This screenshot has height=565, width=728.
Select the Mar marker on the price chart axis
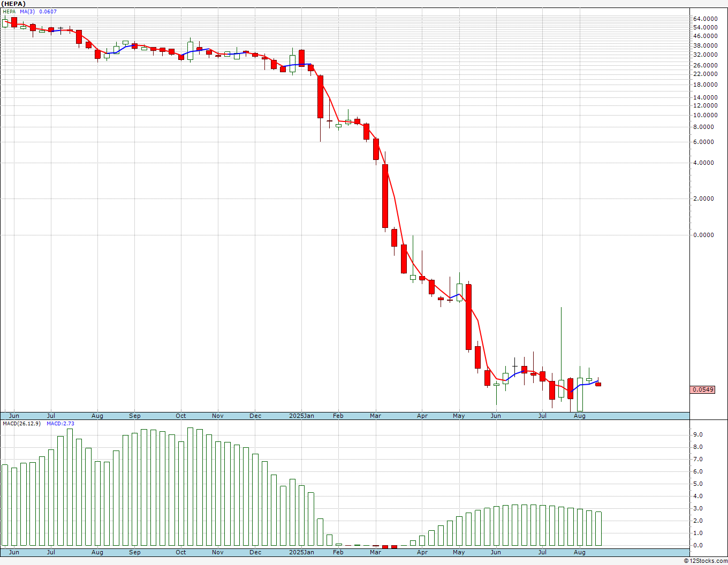tap(375, 416)
